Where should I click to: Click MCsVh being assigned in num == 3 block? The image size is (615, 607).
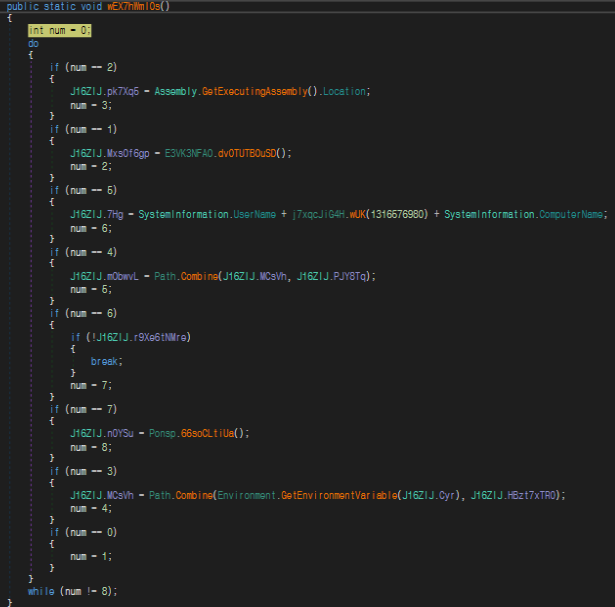pos(120,496)
